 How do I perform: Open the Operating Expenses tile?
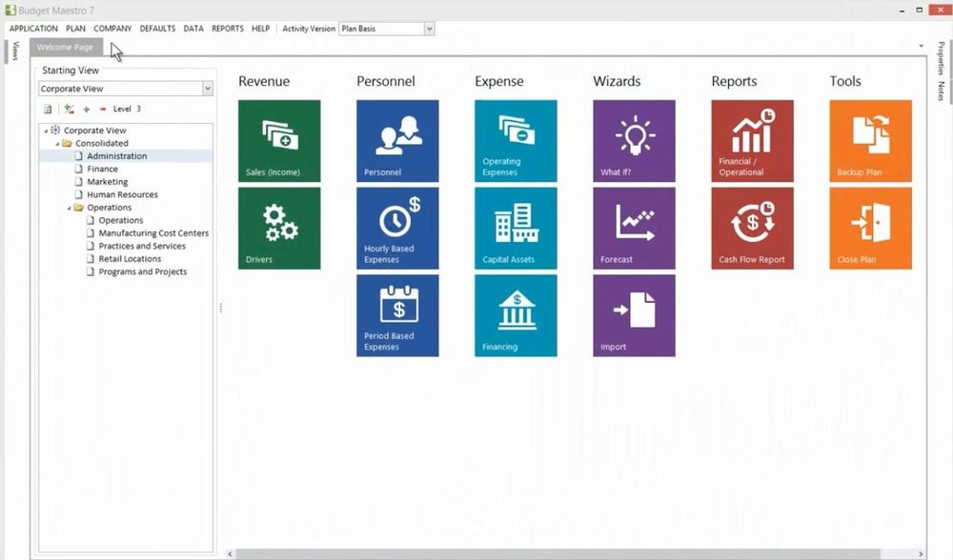(516, 141)
